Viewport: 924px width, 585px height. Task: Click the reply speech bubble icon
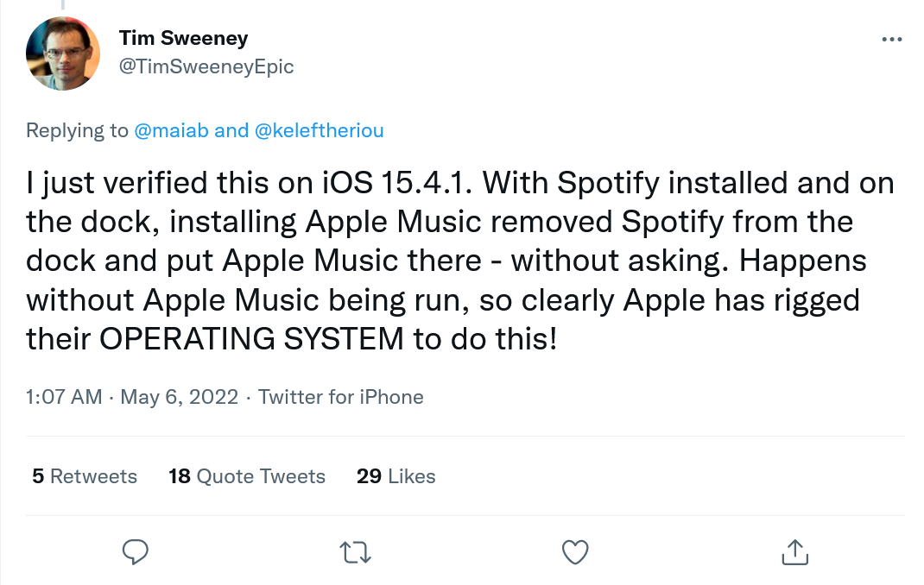pos(136,552)
